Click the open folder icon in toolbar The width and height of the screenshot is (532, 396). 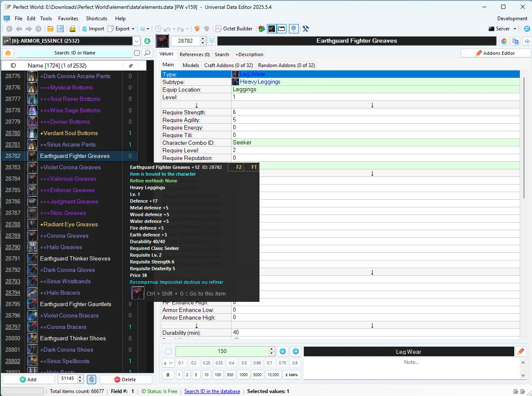tap(50, 29)
